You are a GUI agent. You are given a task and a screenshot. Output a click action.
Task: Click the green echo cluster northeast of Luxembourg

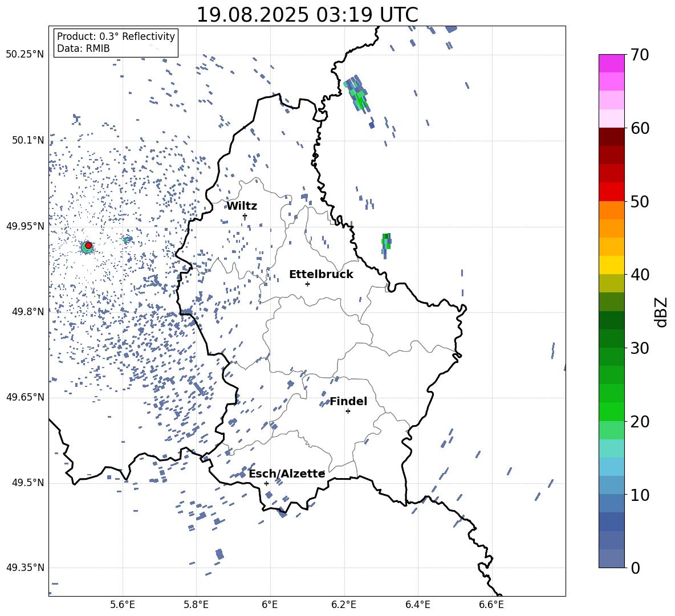coord(357,94)
